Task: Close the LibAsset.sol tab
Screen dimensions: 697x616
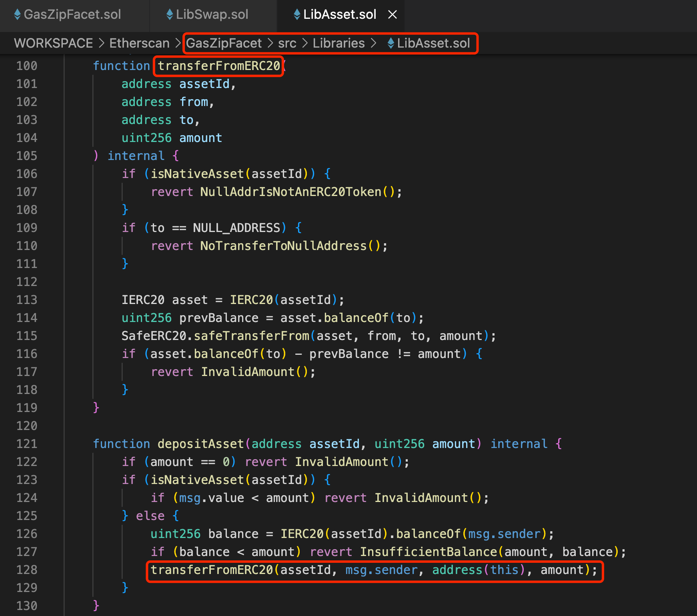Action: [393, 15]
